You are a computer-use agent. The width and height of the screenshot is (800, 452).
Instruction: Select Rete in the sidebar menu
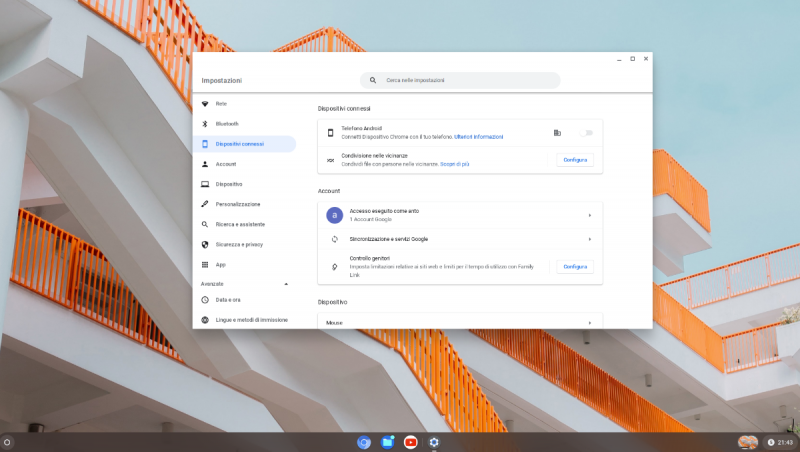(245, 104)
